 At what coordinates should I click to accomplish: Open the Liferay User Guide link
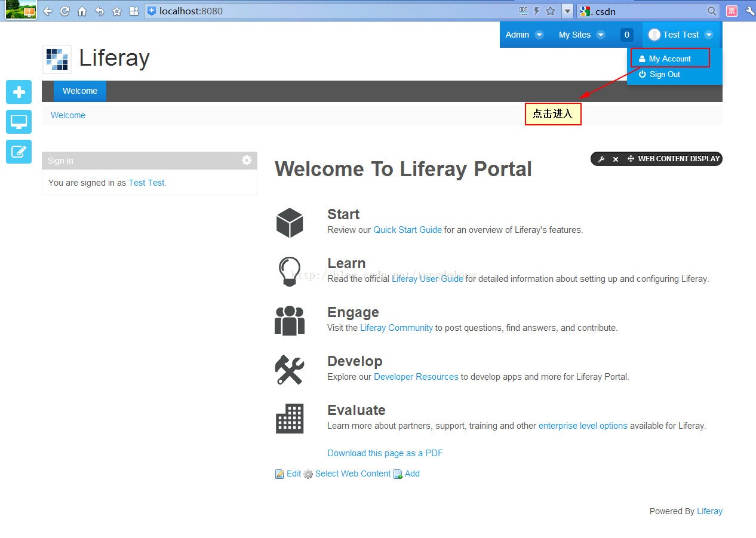click(428, 279)
